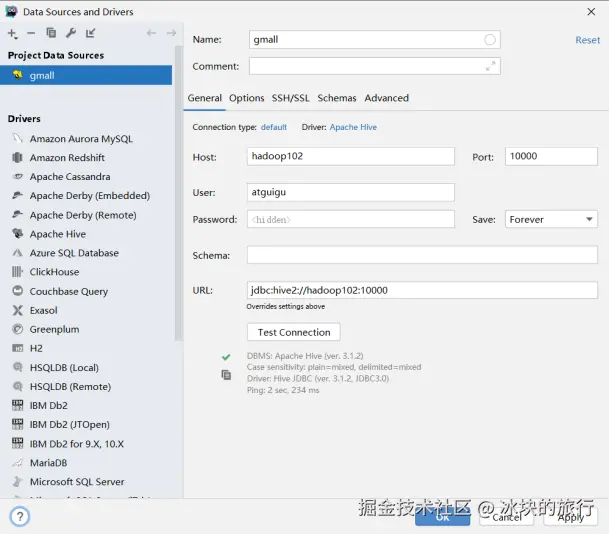Duplicate the data source using copy icon

point(51,33)
